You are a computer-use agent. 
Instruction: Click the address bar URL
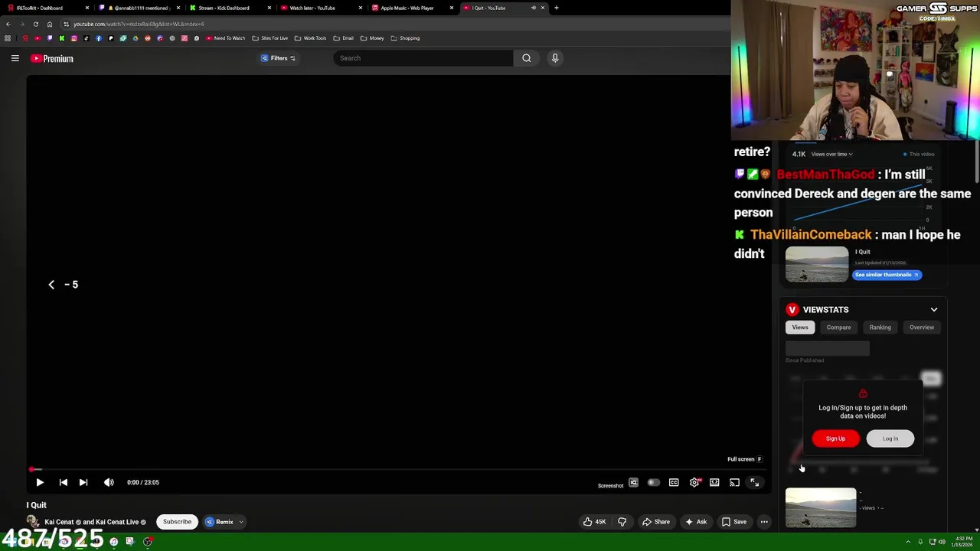[139, 24]
